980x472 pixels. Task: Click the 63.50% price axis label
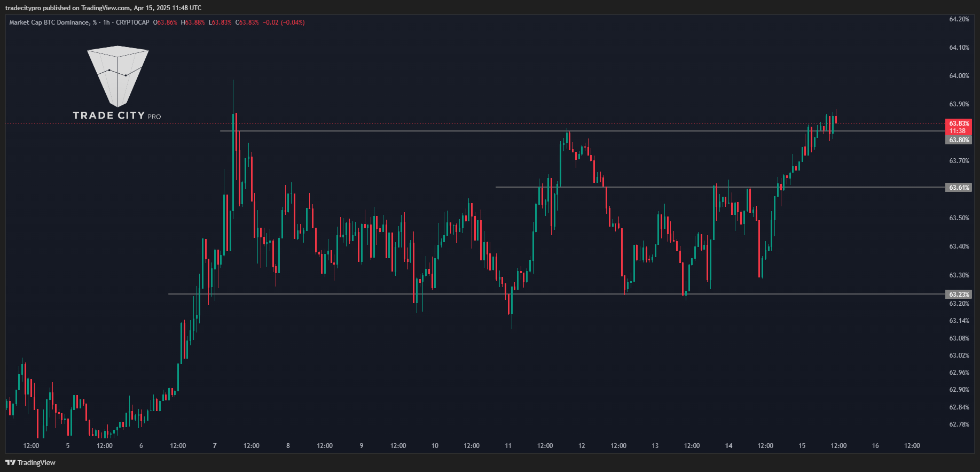(959, 218)
